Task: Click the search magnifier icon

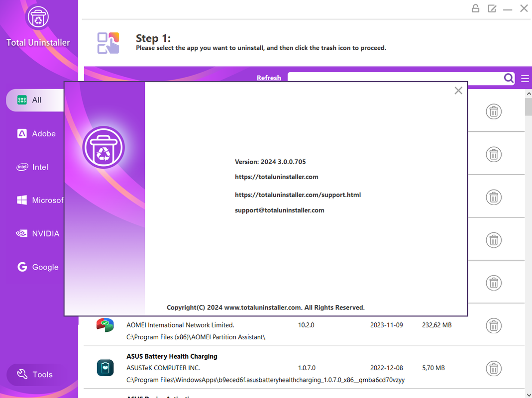Action: tap(508, 79)
